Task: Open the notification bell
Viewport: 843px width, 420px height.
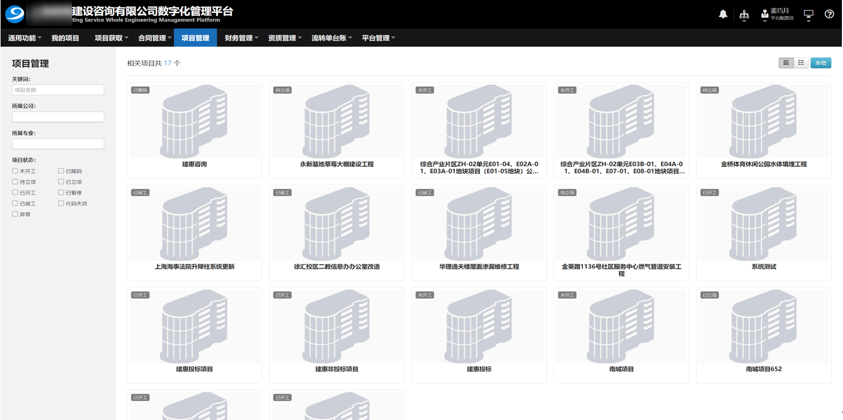Action: click(x=723, y=15)
